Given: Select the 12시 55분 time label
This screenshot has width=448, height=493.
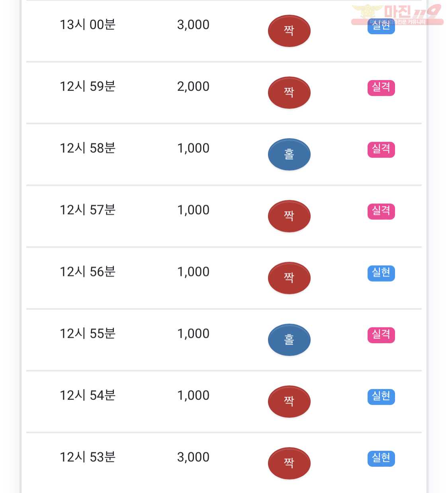Looking at the screenshot, I should click(x=88, y=334).
